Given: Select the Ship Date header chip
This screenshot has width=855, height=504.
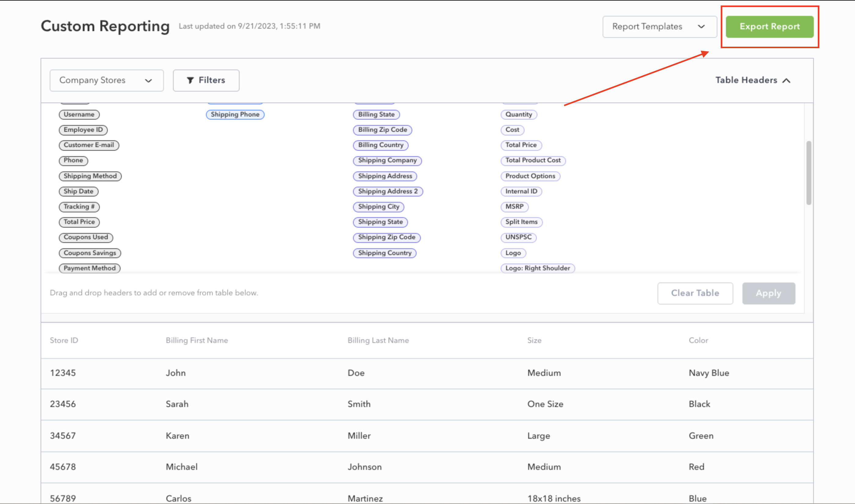Looking at the screenshot, I should [x=78, y=191].
